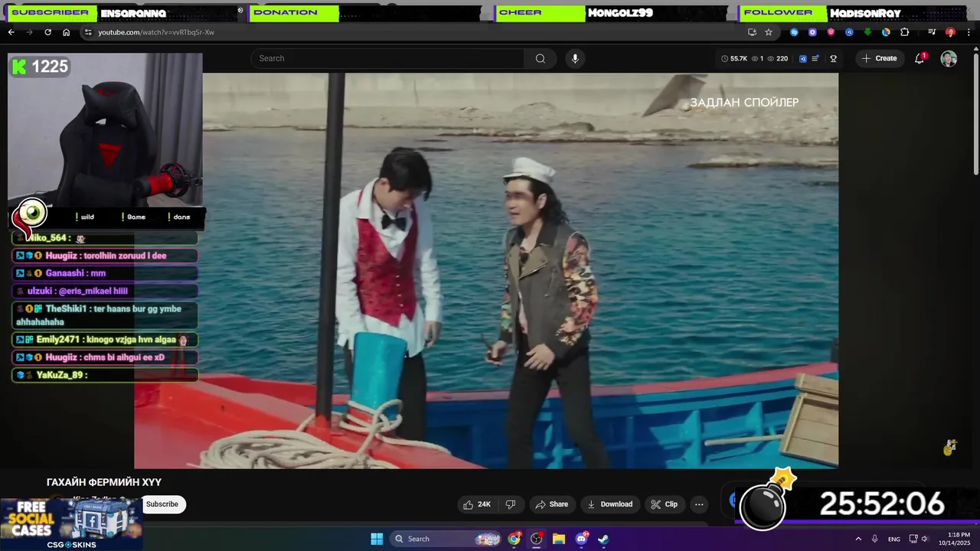Click the FREE SOCIAL CASES banner
Screen dimensions: 980x551
click(x=71, y=524)
